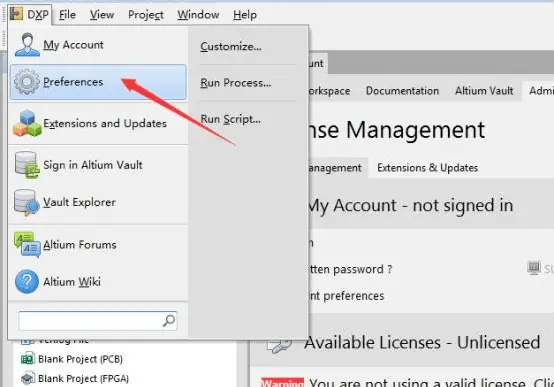Open the File menu
The height and width of the screenshot is (387, 554).
[x=67, y=15]
